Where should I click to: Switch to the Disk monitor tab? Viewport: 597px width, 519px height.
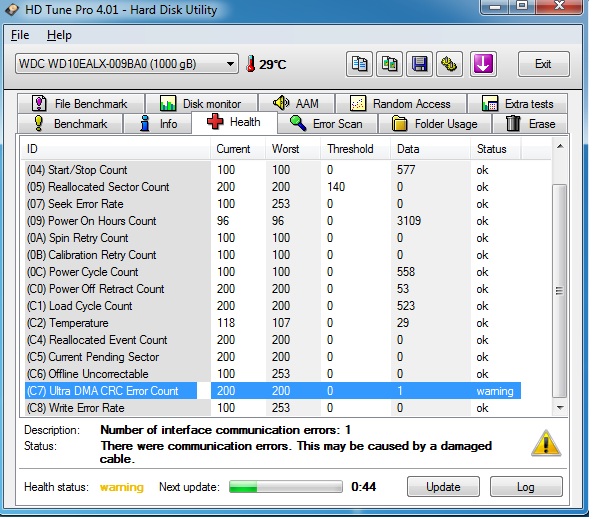(201, 103)
